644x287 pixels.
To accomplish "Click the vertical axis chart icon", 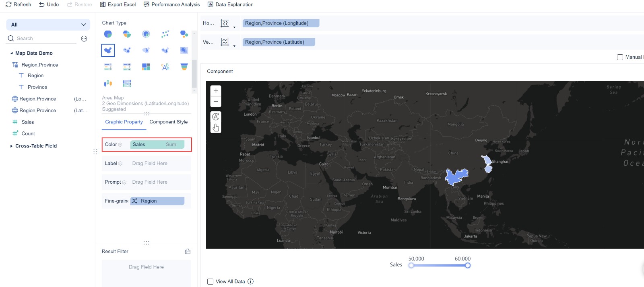I will tap(225, 42).
